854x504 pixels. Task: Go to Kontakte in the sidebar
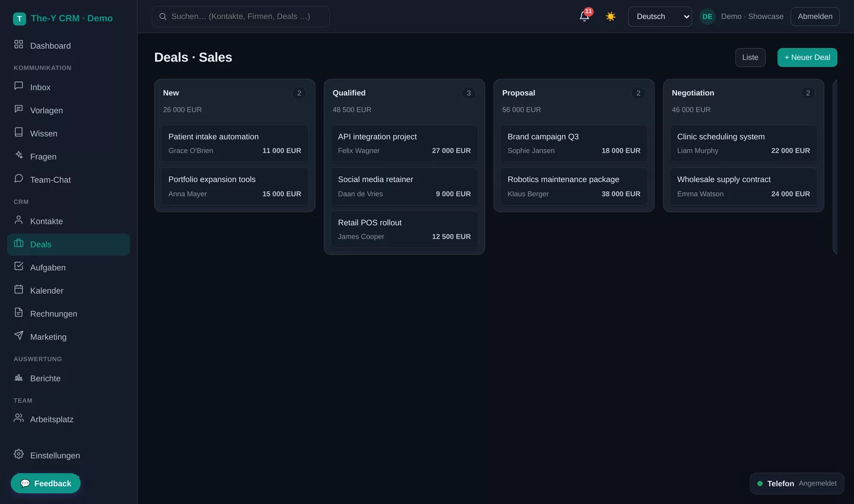point(69,221)
